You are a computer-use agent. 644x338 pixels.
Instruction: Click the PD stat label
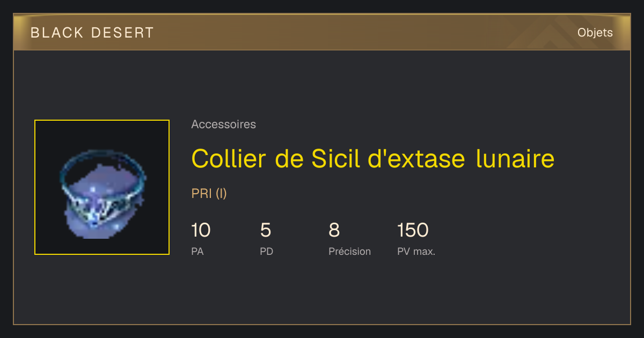tap(266, 251)
